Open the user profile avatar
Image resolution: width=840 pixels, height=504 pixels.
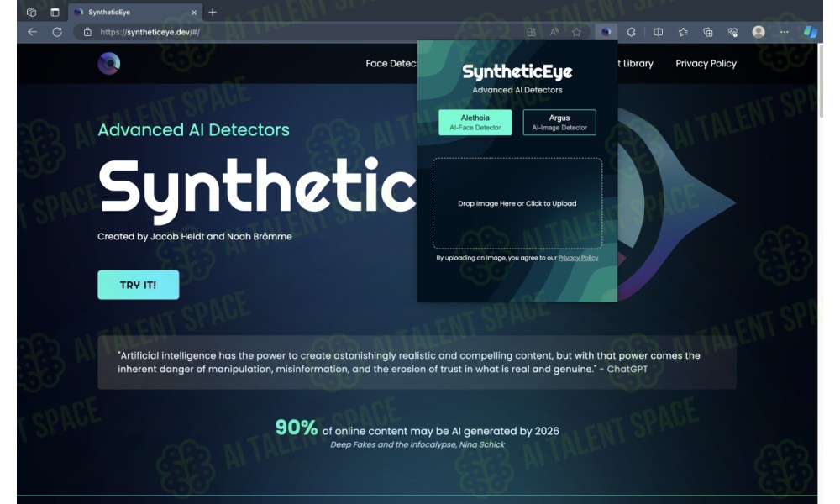pyautogui.click(x=758, y=32)
